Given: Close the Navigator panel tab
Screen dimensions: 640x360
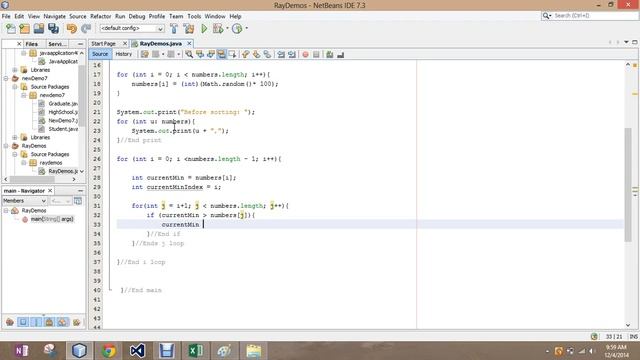Looking at the screenshot, I should click(50, 191).
